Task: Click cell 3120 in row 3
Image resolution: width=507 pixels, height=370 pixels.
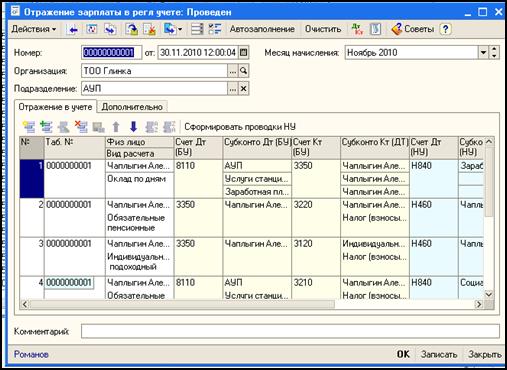Action: pos(316,257)
